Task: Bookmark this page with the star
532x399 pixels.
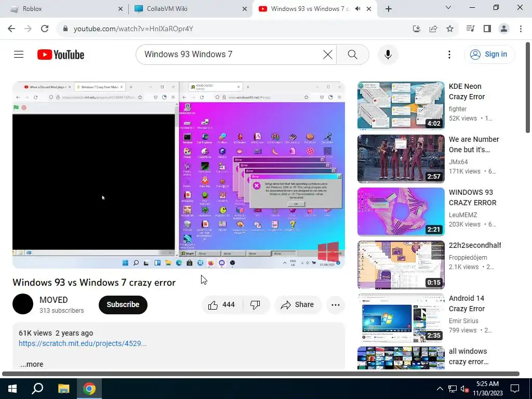Action: point(450,29)
